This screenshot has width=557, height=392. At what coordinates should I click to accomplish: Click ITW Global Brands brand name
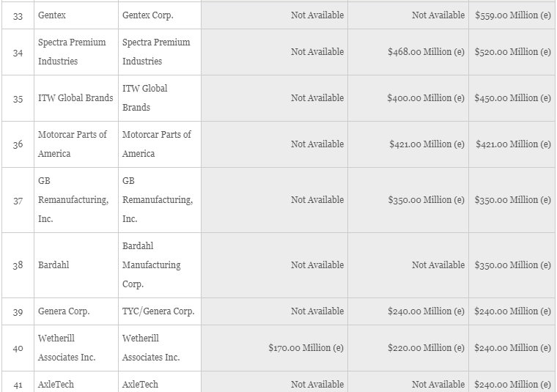coord(75,98)
